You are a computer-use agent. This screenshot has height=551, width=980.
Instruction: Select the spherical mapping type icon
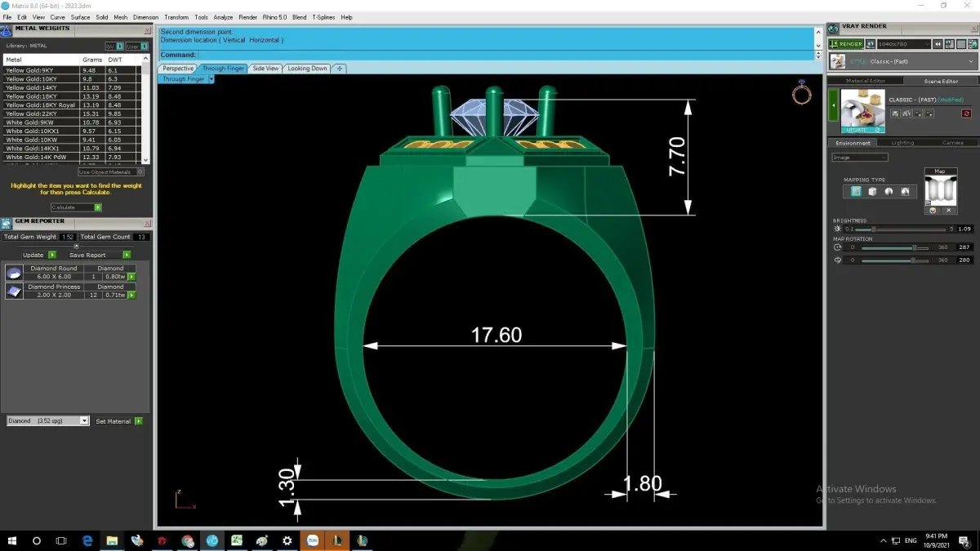point(889,191)
